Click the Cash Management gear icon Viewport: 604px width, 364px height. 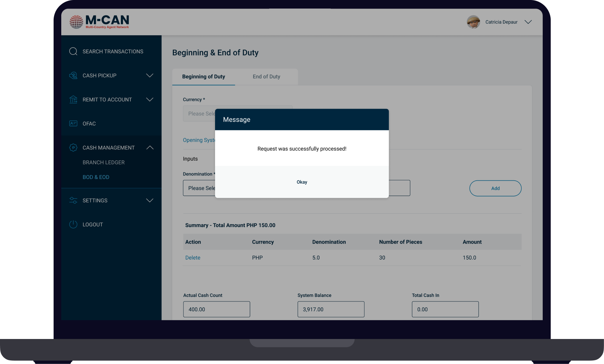coord(73,148)
